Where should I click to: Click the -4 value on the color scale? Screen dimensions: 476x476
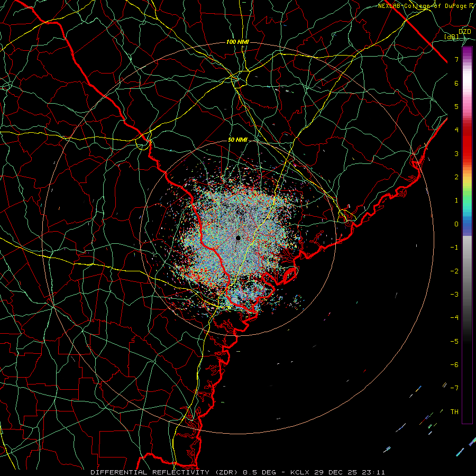click(454, 318)
